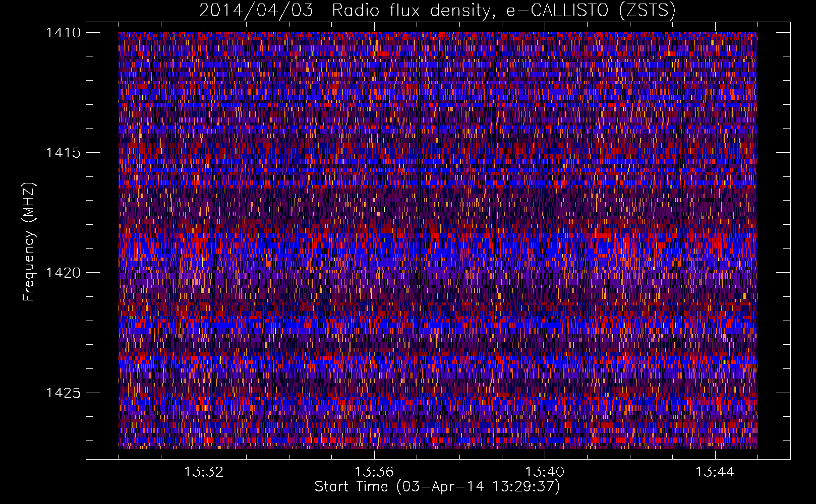Click the plot title '2014/04/03 Radio flux density, e-CALLISTO (ZSTS)'
Screen dimensions: 816x504
click(437, 10)
